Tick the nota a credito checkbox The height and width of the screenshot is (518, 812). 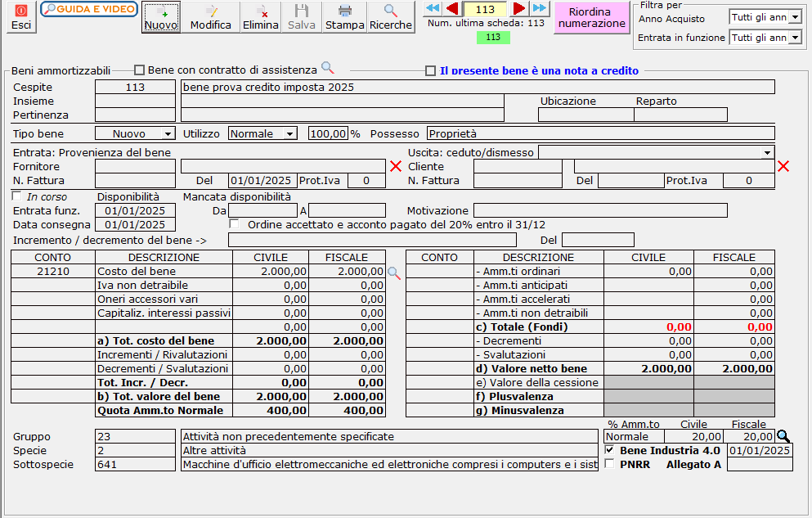(431, 71)
